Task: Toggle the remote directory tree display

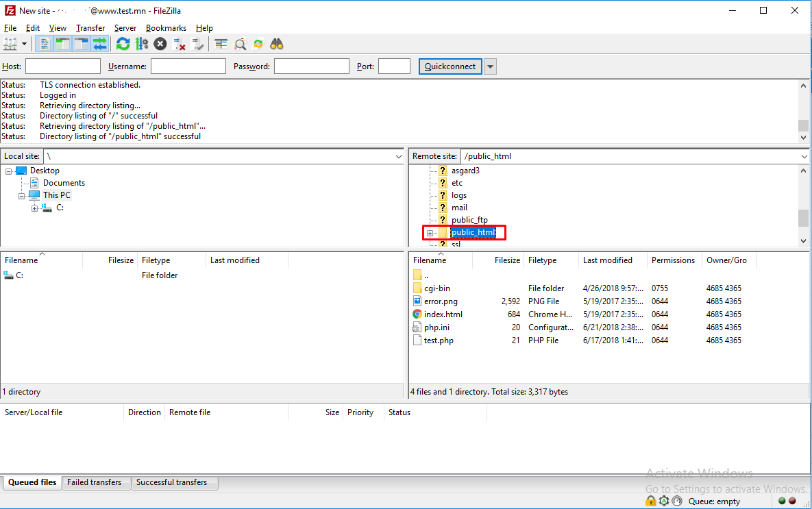Action: 82,45
